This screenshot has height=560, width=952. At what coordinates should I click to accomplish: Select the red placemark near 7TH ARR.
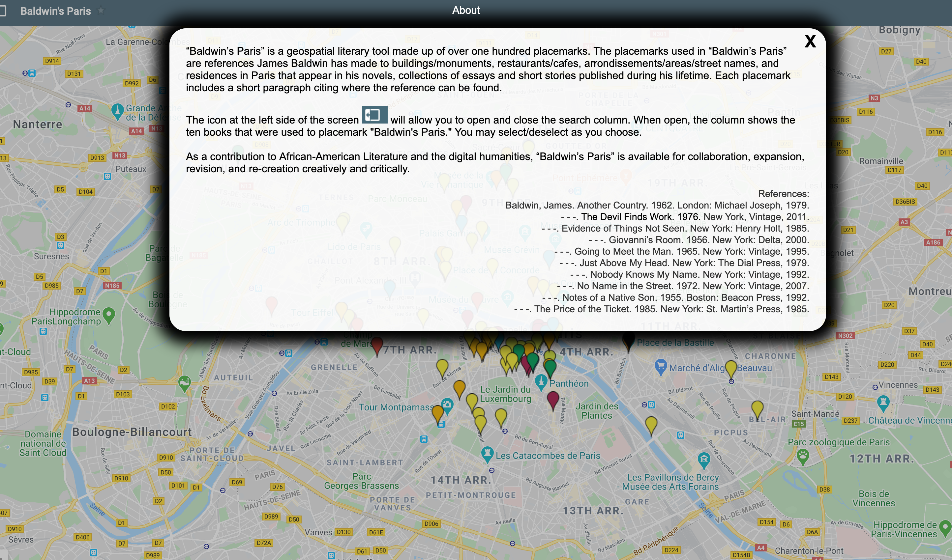point(377,346)
